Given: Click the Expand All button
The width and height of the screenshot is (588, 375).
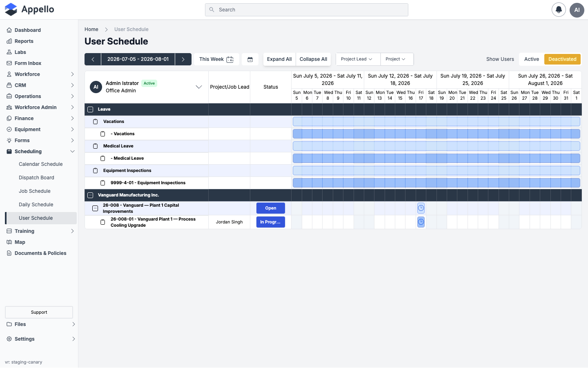Looking at the screenshot, I should click(279, 59).
